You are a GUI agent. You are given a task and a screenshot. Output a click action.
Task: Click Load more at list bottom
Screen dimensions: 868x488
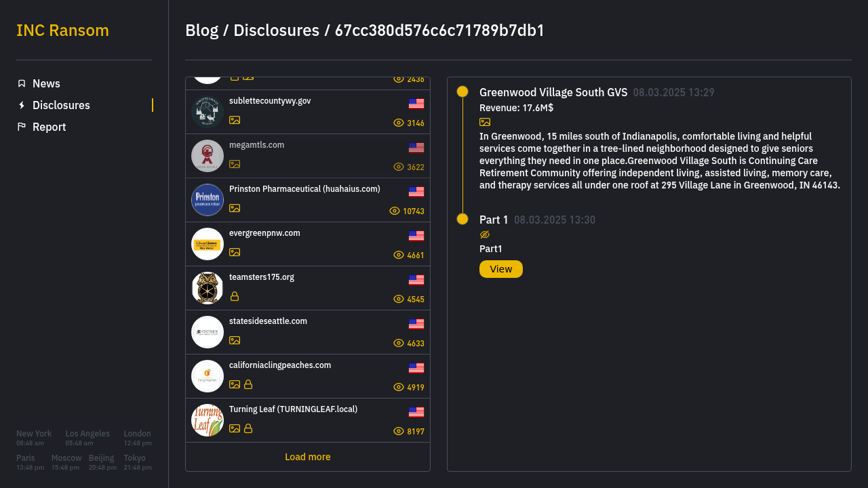308,457
